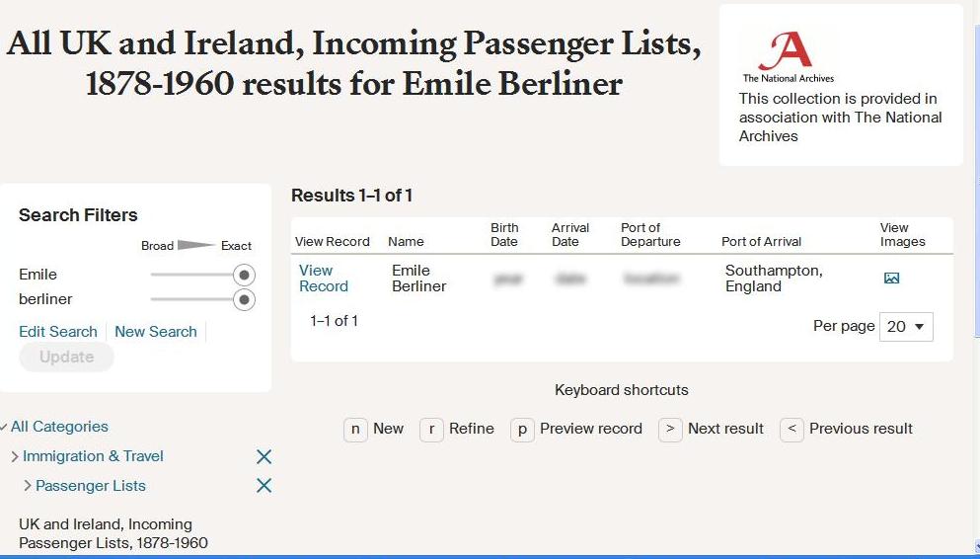
Task: Adjust the Emile broad-to-exact slider
Action: (244, 275)
